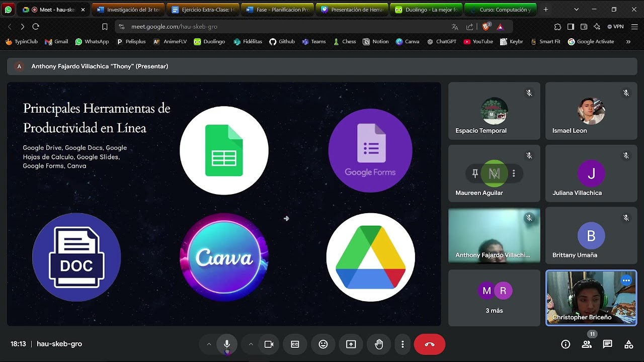Open browser main menu hamburger
Viewport: 644px width, 362px height.
tap(634, 27)
